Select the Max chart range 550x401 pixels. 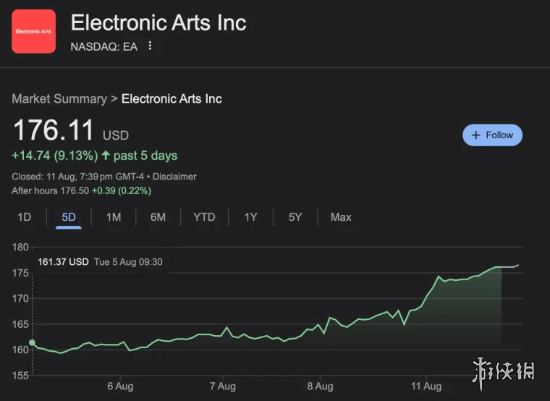[341, 217]
